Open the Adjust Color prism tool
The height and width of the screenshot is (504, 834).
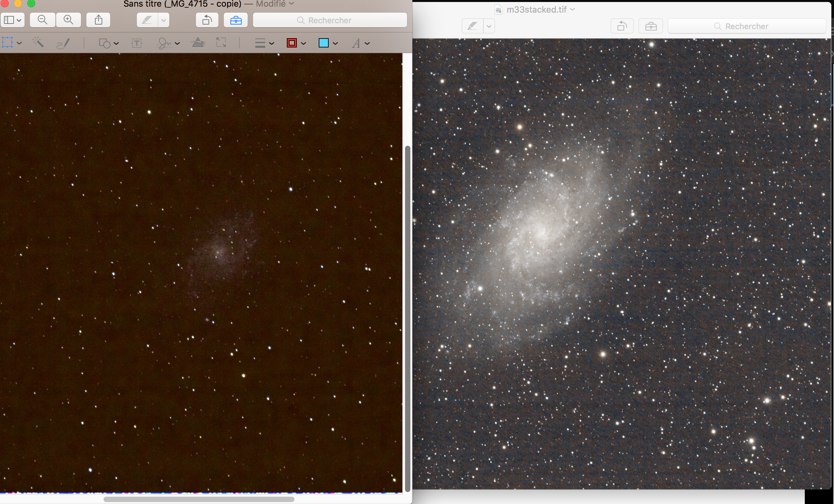coord(198,43)
